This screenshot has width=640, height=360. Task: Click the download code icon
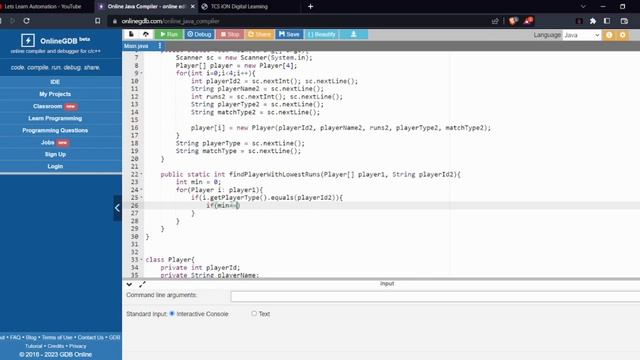click(353, 34)
